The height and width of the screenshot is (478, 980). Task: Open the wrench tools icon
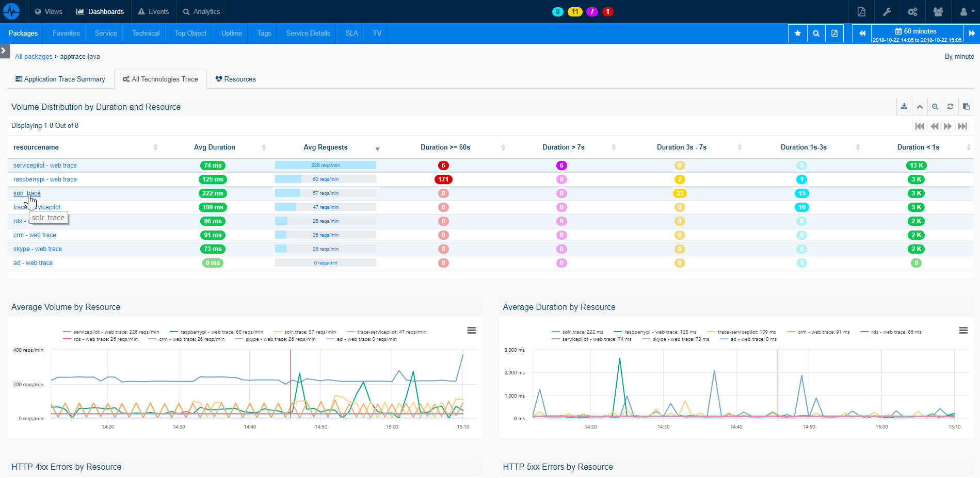887,12
